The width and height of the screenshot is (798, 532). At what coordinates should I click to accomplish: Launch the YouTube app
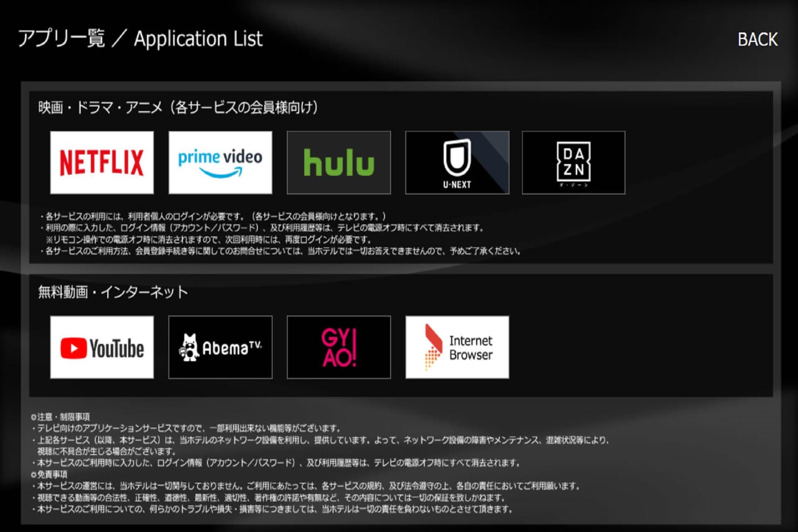(x=102, y=347)
